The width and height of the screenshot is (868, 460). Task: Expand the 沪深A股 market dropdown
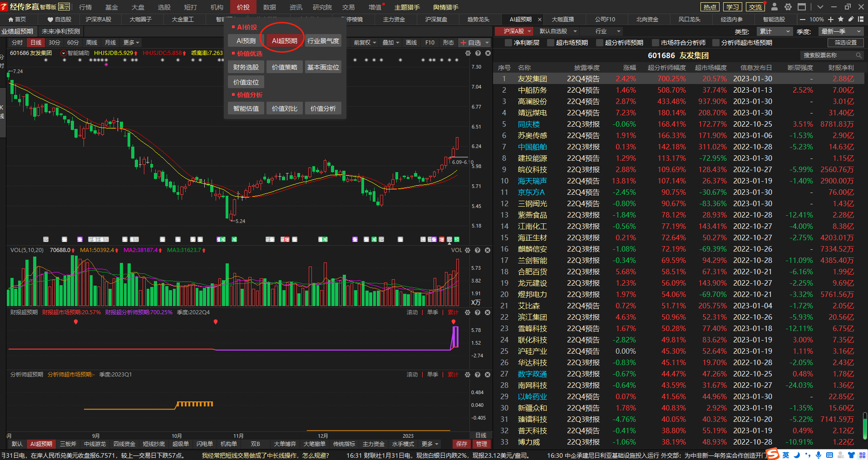517,31
